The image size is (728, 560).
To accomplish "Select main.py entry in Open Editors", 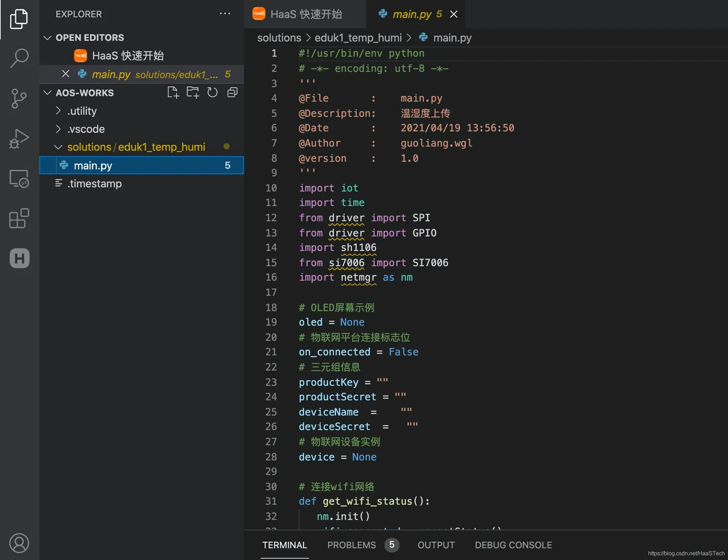I will click(x=141, y=74).
